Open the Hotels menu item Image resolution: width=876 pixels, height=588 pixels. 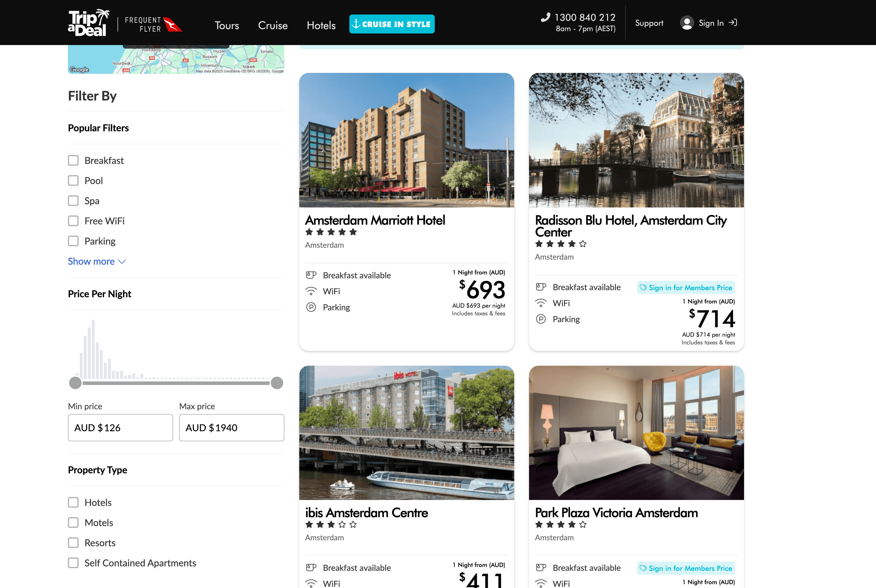(321, 25)
